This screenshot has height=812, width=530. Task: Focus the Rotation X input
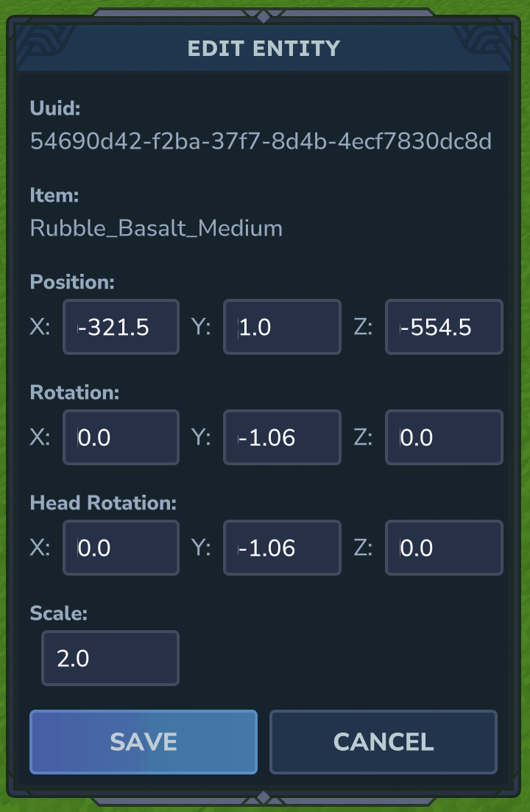[x=121, y=437]
